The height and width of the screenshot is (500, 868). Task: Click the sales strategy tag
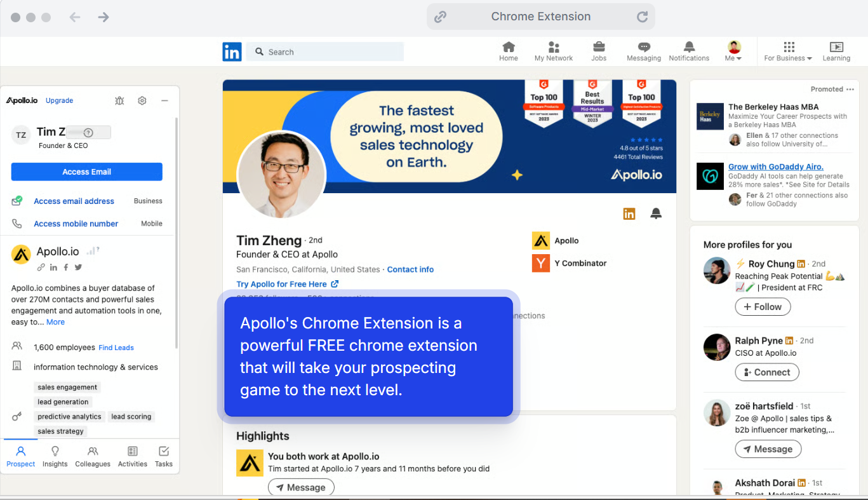coord(60,431)
